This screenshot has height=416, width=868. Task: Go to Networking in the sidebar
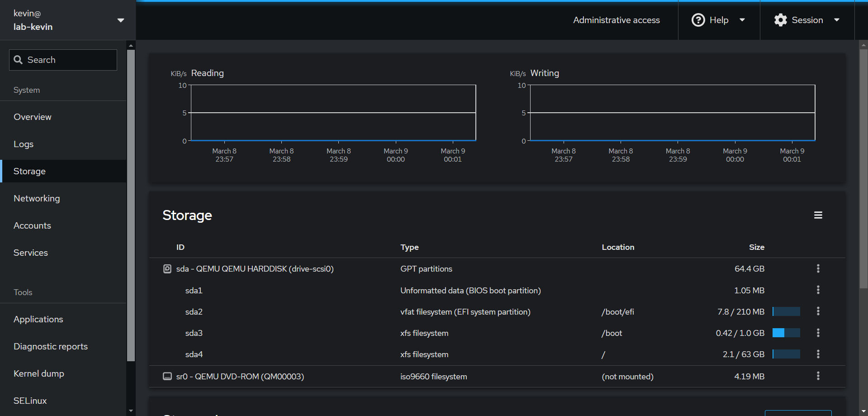point(37,198)
